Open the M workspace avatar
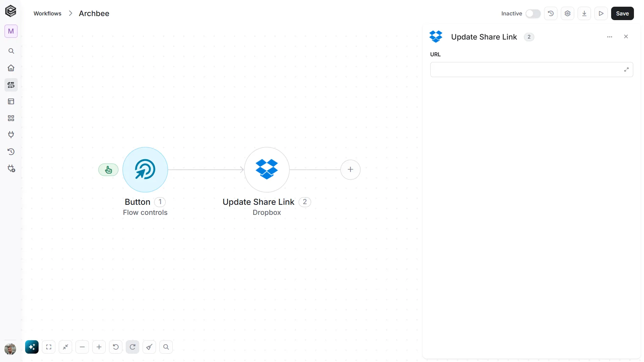 [x=11, y=31]
